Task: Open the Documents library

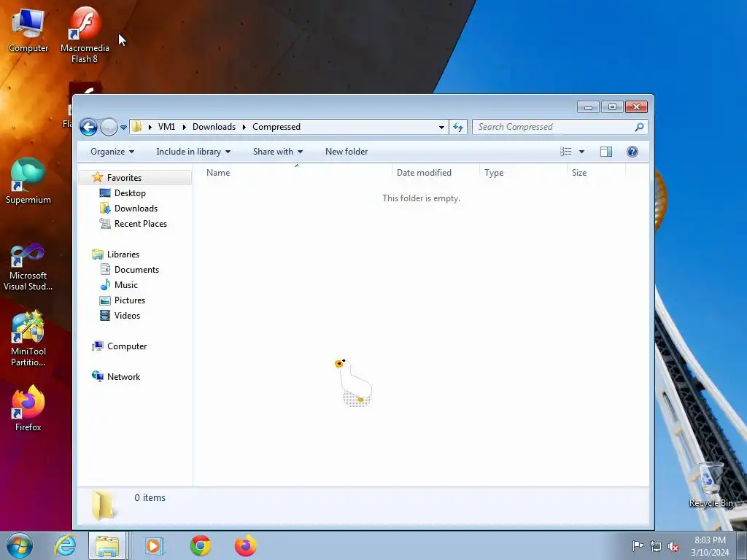Action: (x=136, y=270)
